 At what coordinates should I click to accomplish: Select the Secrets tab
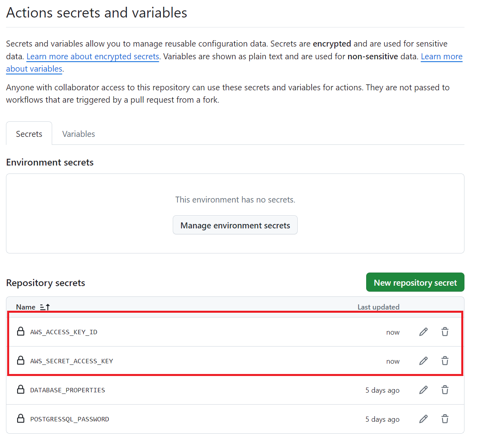click(29, 134)
